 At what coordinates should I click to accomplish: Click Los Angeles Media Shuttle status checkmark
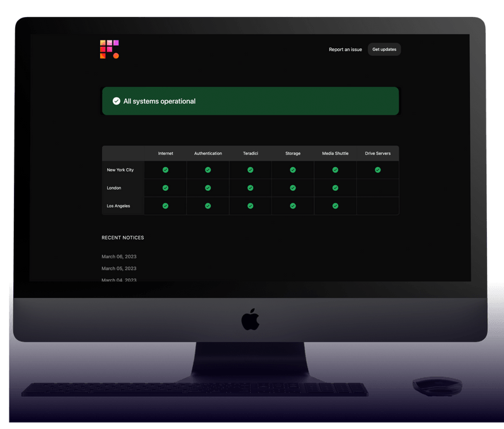coord(335,206)
